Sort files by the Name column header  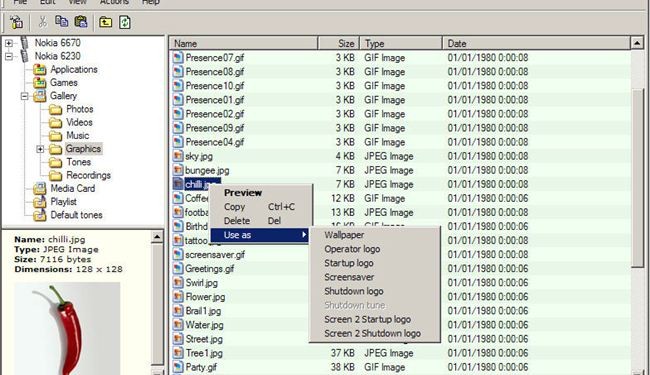(x=243, y=44)
